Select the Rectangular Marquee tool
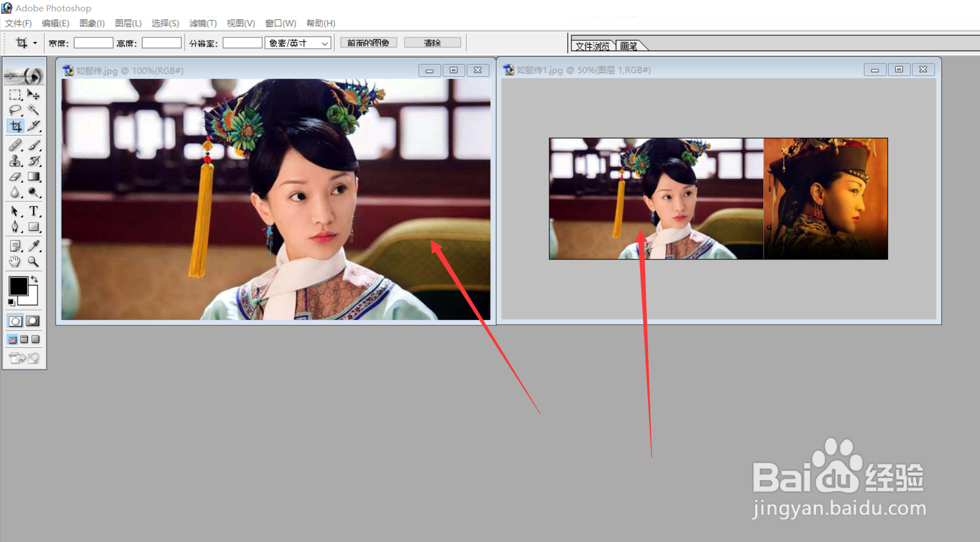Image resolution: width=980 pixels, height=542 pixels. tap(15, 95)
